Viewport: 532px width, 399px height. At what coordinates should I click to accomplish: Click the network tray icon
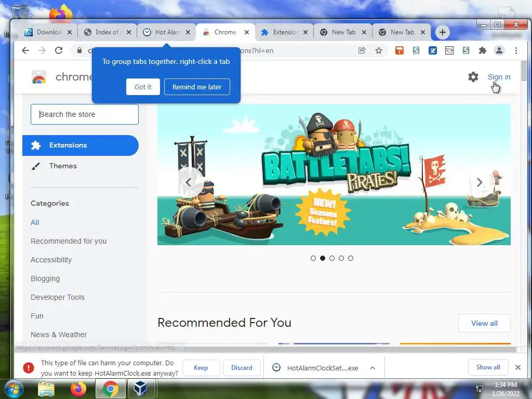coord(480,388)
